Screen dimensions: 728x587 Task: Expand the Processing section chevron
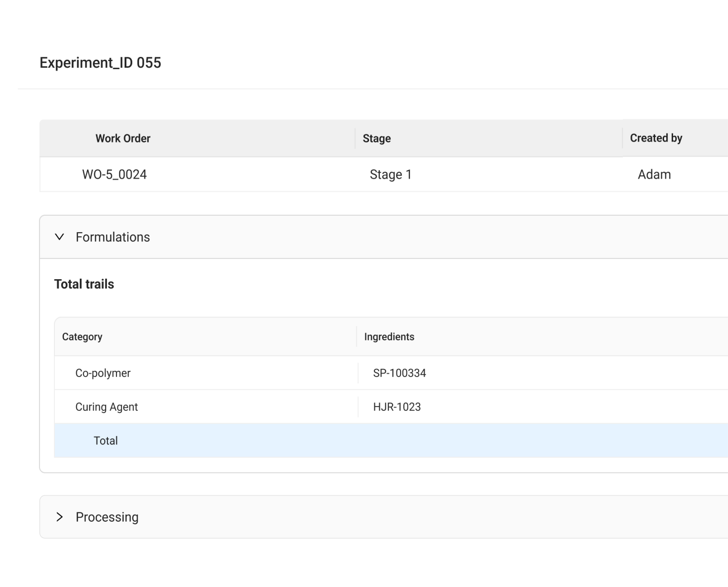[60, 517]
